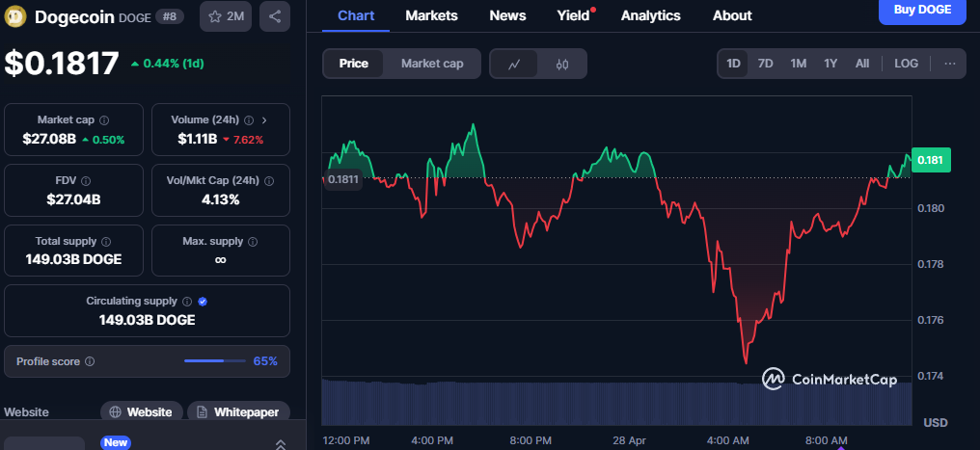Click the Profile score progress bar

215,360
